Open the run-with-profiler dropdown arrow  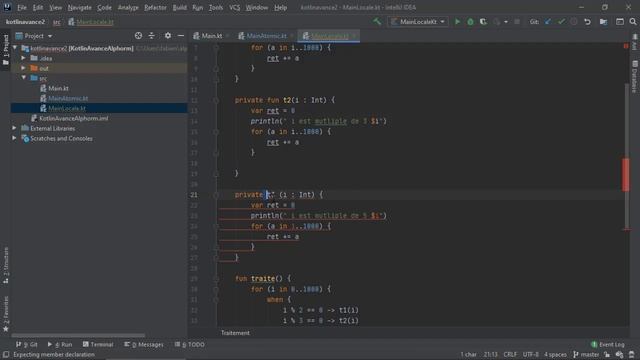[506, 22]
